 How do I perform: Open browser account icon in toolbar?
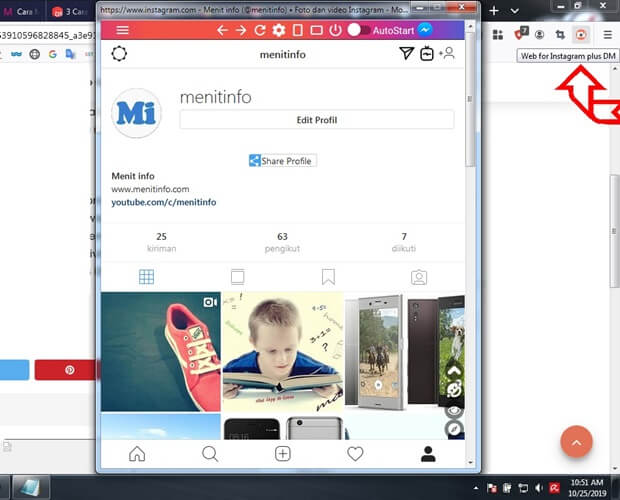pyautogui.click(x=539, y=35)
